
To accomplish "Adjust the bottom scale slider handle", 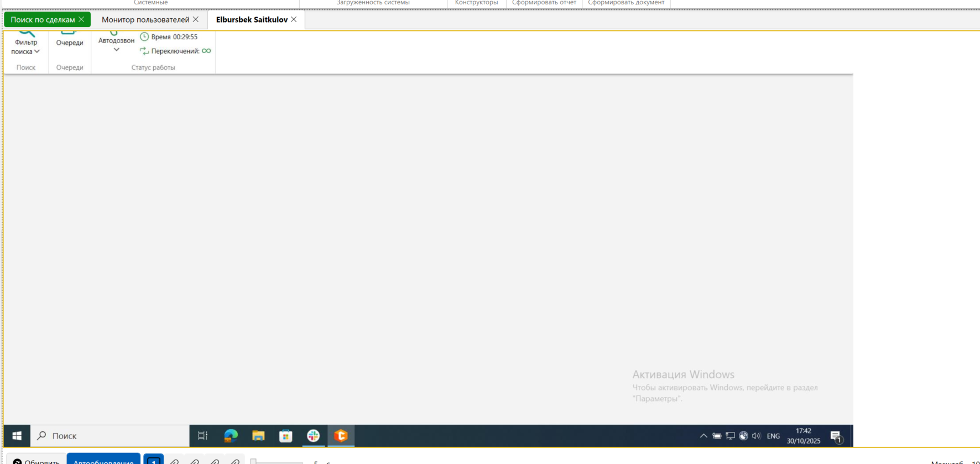I will [253, 461].
